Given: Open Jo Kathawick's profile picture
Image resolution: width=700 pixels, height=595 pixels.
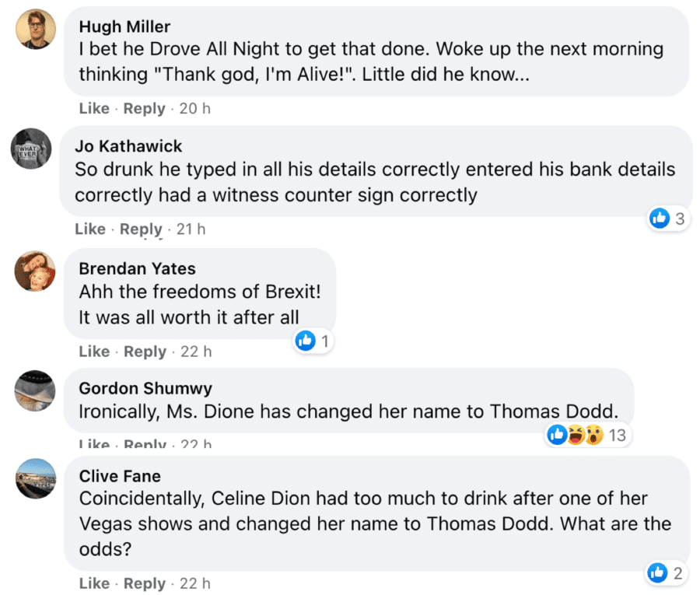Looking at the screenshot, I should click(x=31, y=149).
